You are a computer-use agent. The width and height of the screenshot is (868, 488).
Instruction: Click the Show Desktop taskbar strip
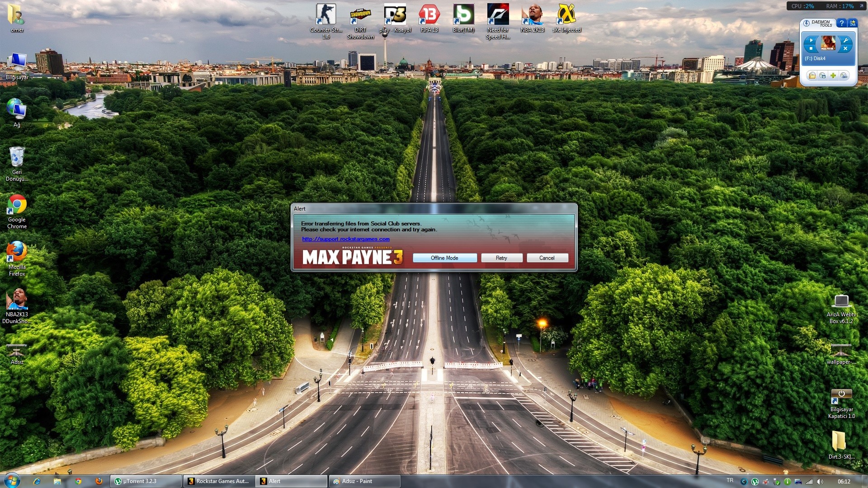864,481
